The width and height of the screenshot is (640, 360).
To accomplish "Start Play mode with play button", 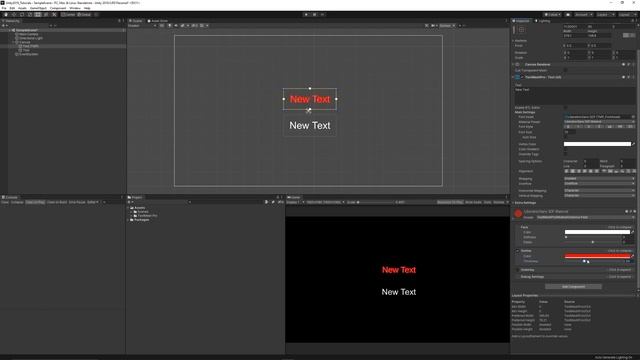I will click(306, 15).
